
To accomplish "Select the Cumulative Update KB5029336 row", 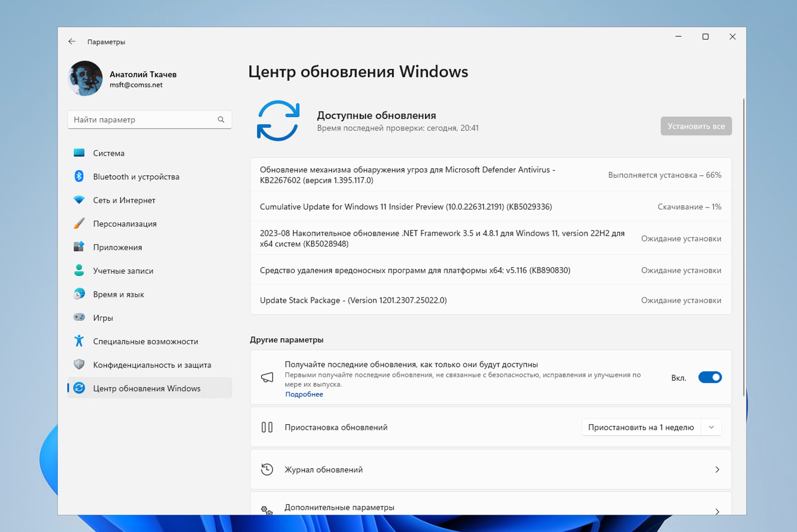I will pyautogui.click(x=490, y=207).
